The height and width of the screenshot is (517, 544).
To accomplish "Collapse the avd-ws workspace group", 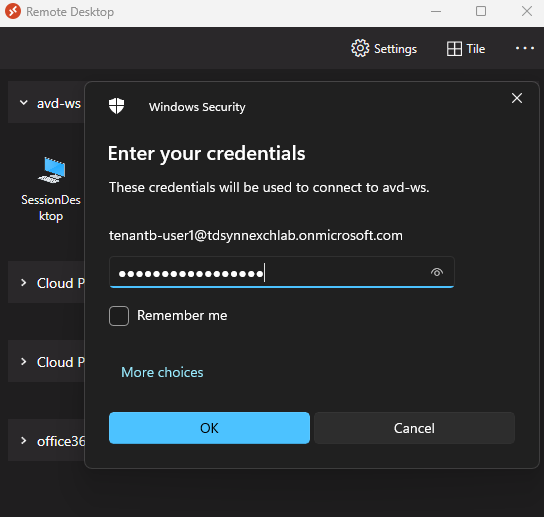I will pyautogui.click(x=24, y=103).
